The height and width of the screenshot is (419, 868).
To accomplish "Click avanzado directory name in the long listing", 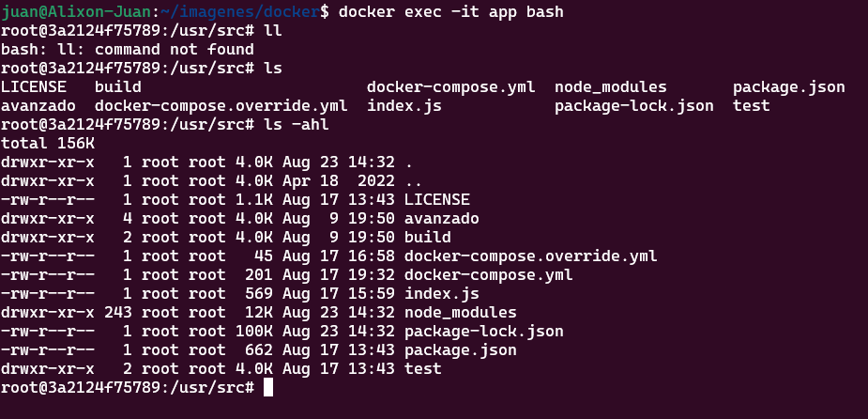I will [x=441, y=218].
